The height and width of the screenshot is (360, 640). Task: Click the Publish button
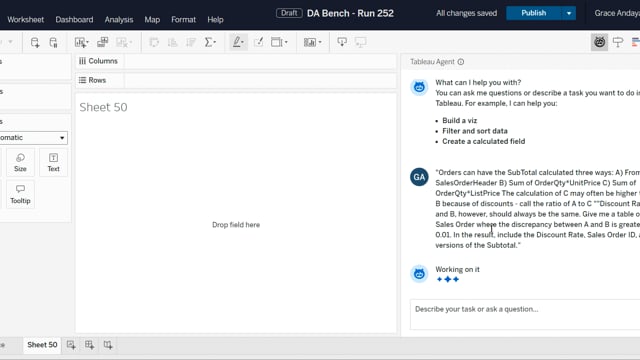point(533,13)
